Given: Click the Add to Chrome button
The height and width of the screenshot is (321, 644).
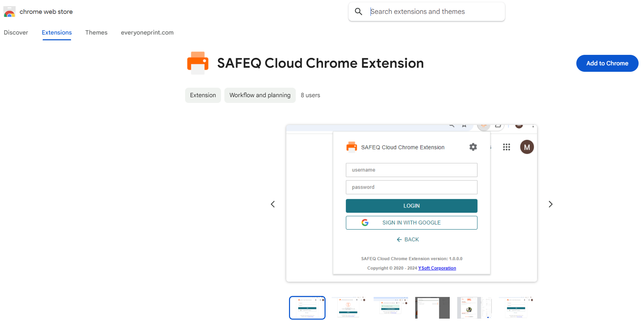Looking at the screenshot, I should point(607,63).
